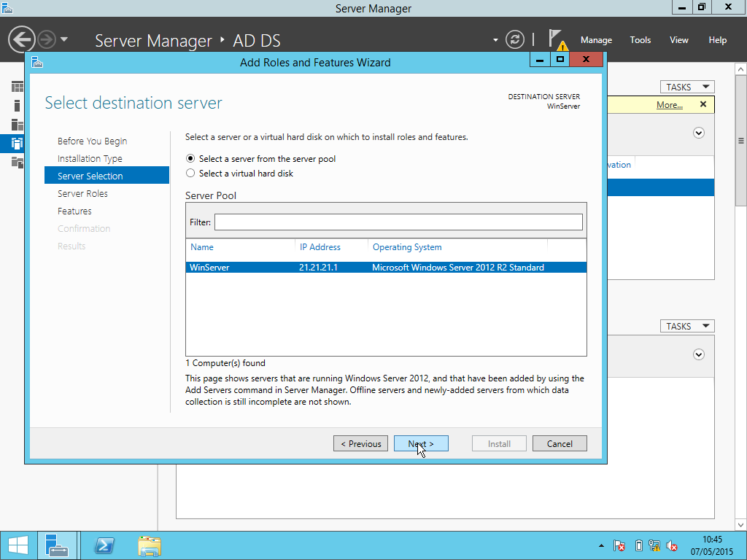Open the upper TASKS dropdown

(x=687, y=87)
